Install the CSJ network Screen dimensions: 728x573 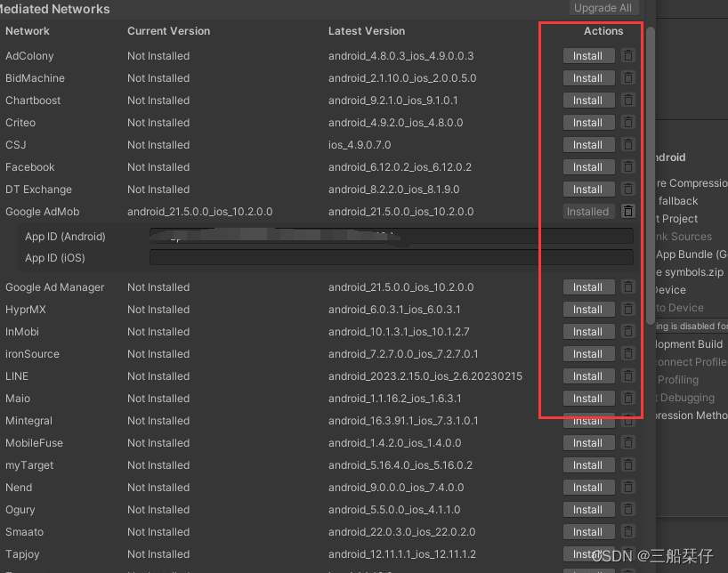(588, 145)
